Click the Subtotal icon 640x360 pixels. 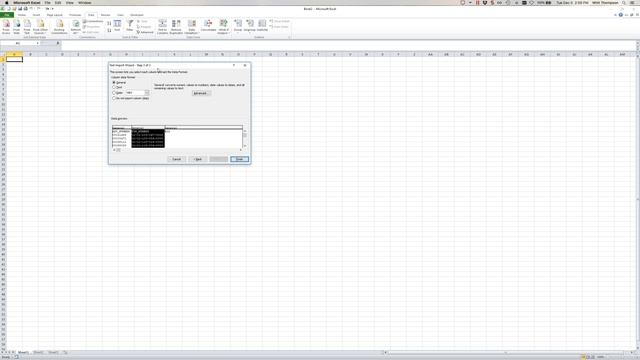[x=262, y=26]
